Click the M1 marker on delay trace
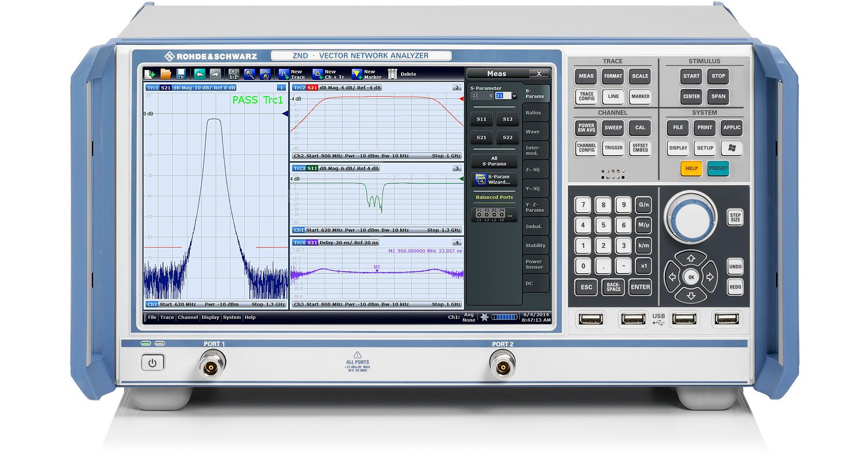This screenshot has height=463, width=868. 377,269
